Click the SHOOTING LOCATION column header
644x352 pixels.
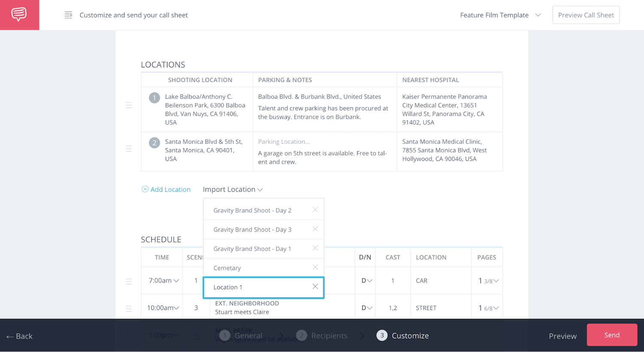point(200,80)
